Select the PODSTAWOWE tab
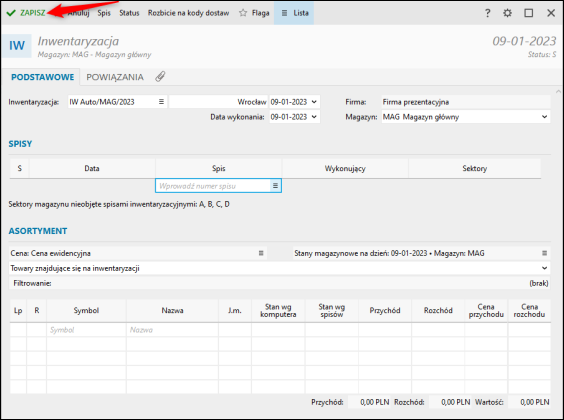Screen dimensions: 564x420 point(42,77)
